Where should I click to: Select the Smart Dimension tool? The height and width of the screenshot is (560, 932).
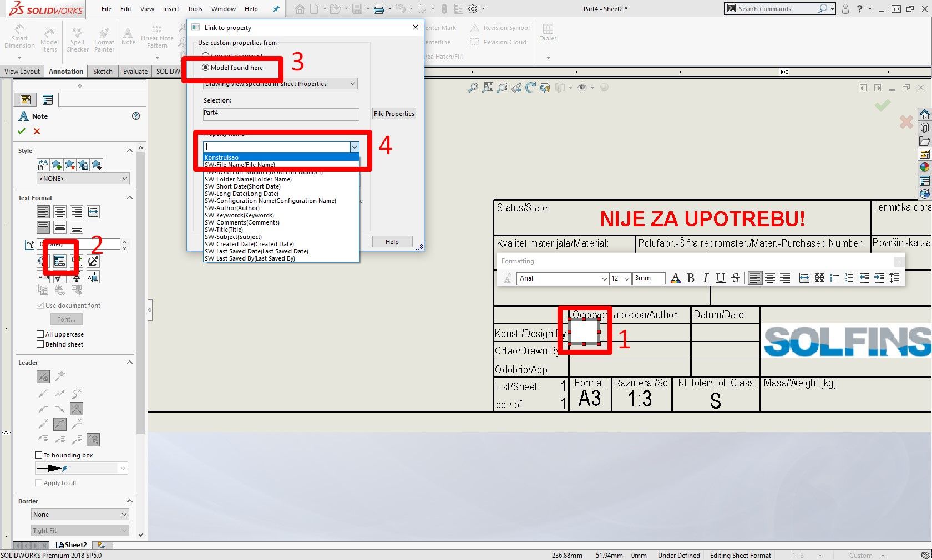click(x=19, y=37)
